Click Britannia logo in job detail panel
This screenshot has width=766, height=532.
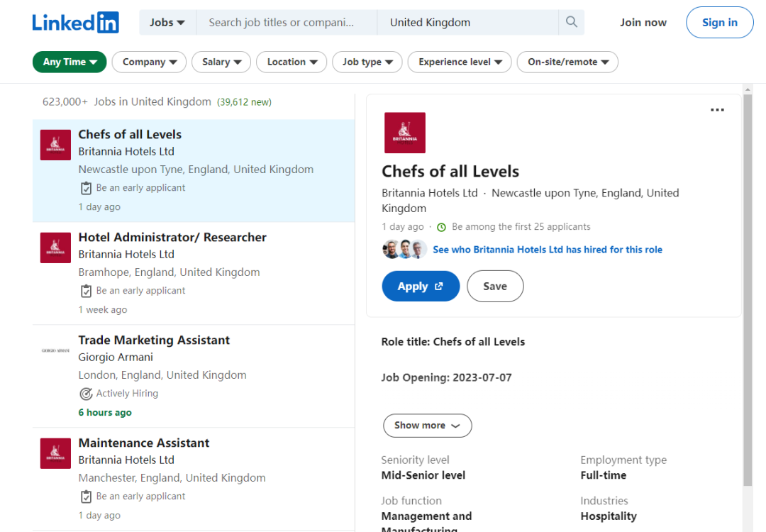[x=404, y=133]
